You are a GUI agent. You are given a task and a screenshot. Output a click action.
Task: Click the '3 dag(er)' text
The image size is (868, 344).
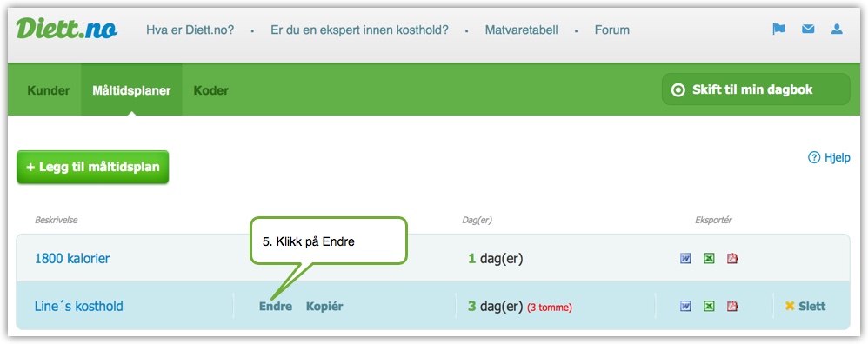[496, 306]
